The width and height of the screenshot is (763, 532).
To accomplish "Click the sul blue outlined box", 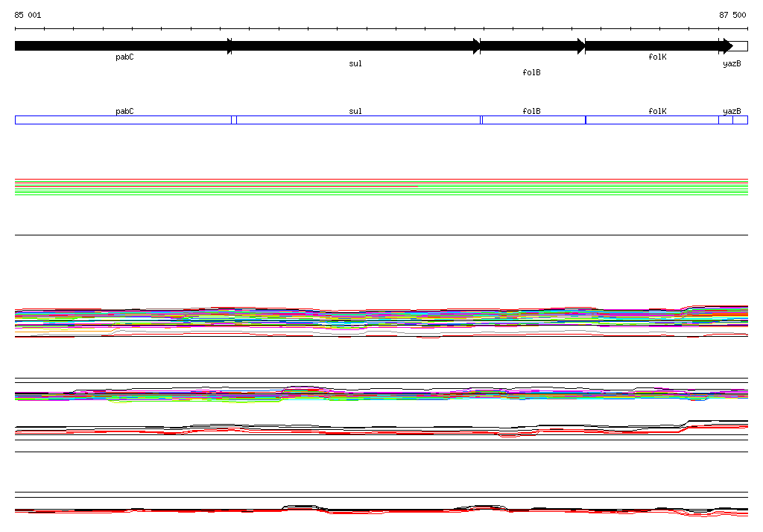I will 358,120.
